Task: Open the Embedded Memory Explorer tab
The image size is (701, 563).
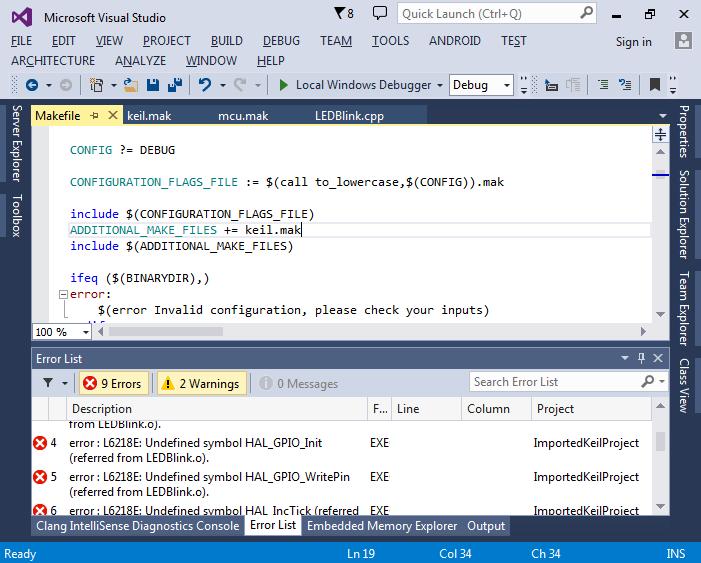Action: pos(381,525)
